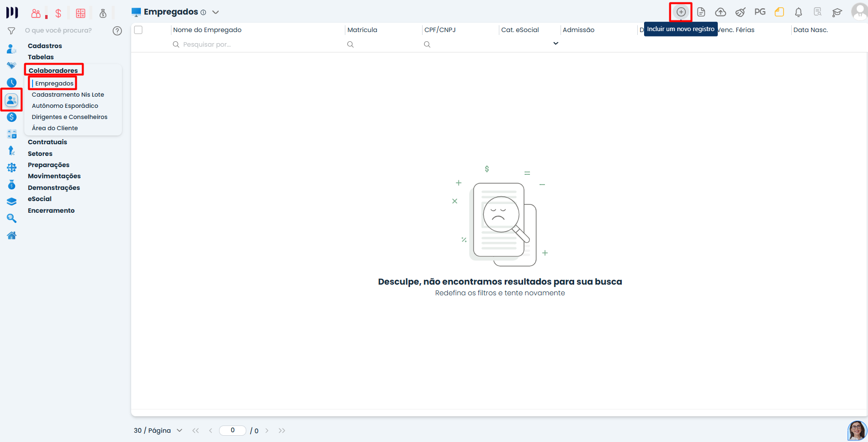Expand the Contratuais menu section
The height and width of the screenshot is (442, 868).
48,142
